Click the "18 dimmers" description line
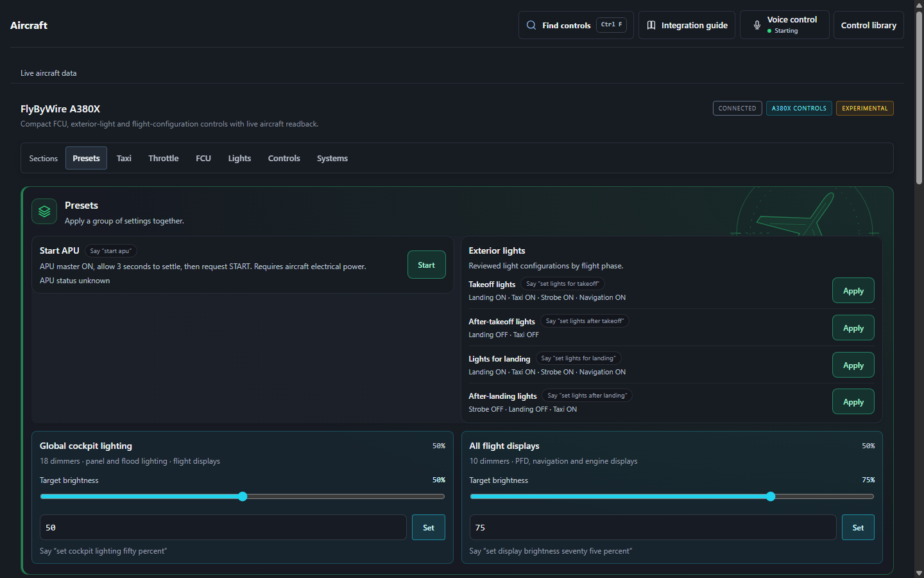Image resolution: width=924 pixels, height=578 pixels. [x=130, y=461]
